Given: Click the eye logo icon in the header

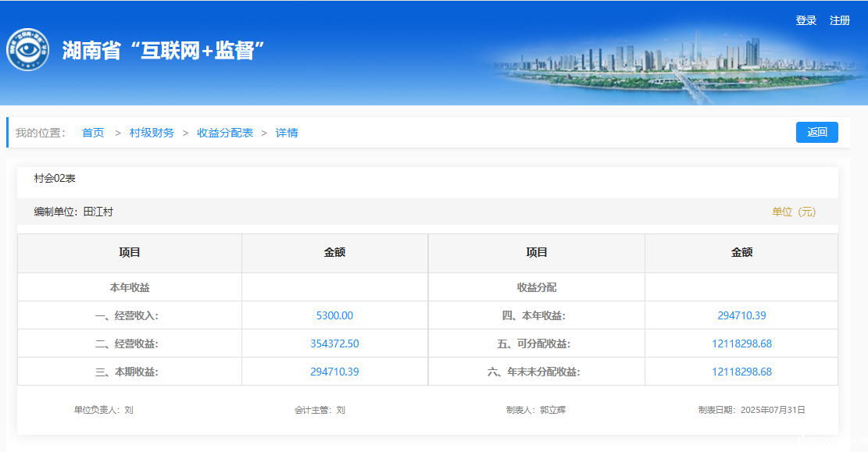Looking at the screenshot, I should tap(28, 50).
